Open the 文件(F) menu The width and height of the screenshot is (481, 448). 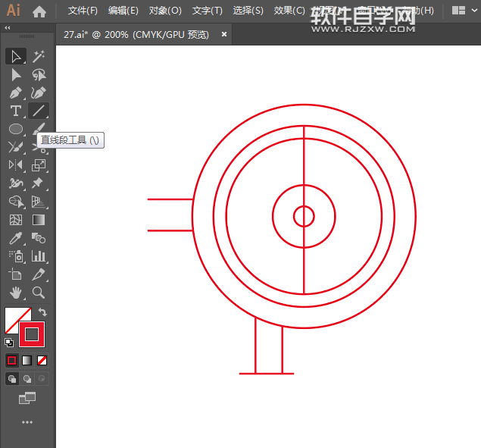point(83,11)
